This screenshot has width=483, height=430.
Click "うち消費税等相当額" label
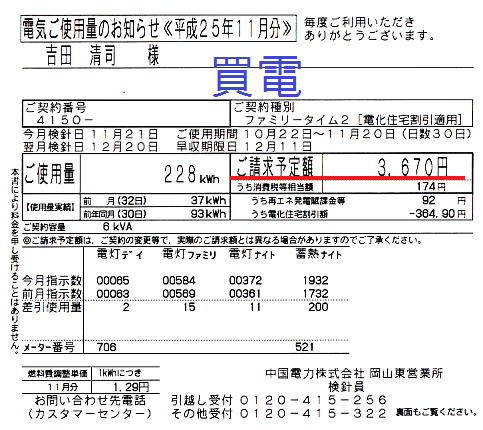click(275, 187)
